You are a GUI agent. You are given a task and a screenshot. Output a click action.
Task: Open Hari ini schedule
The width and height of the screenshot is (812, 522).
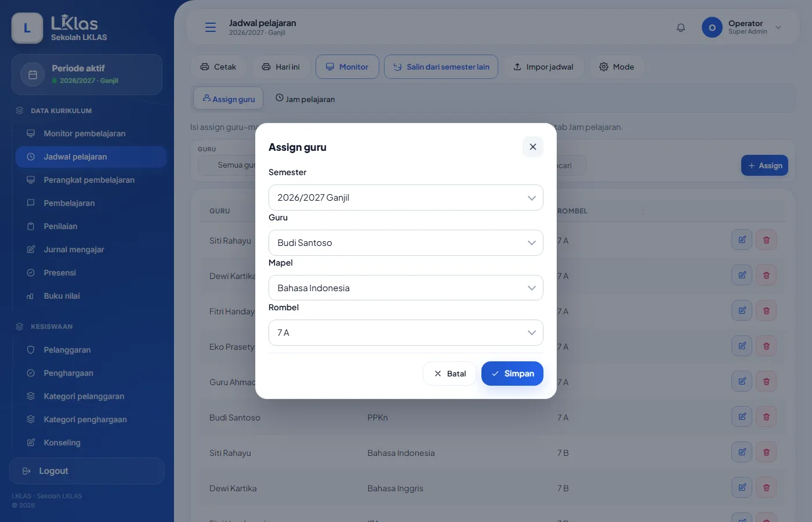[x=281, y=67]
